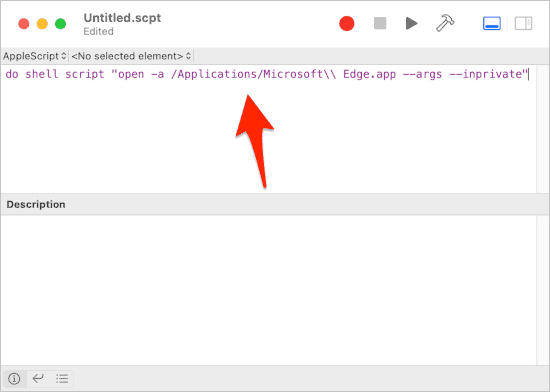Click the gray Stop script button
This screenshot has width=550, height=392.
[380, 23]
